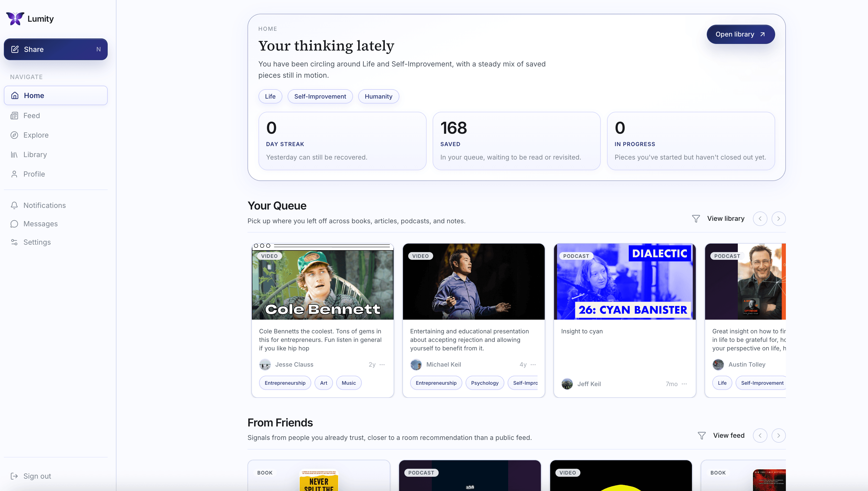Select the Music tag

click(349, 383)
